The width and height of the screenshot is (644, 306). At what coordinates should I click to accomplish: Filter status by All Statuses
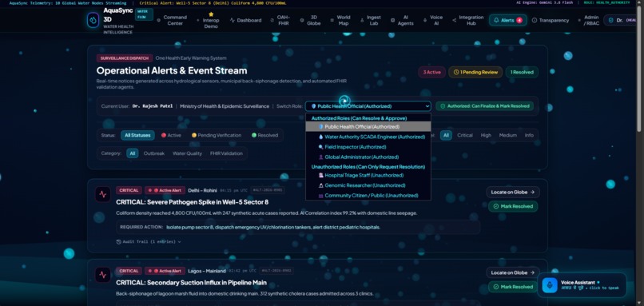pos(137,135)
